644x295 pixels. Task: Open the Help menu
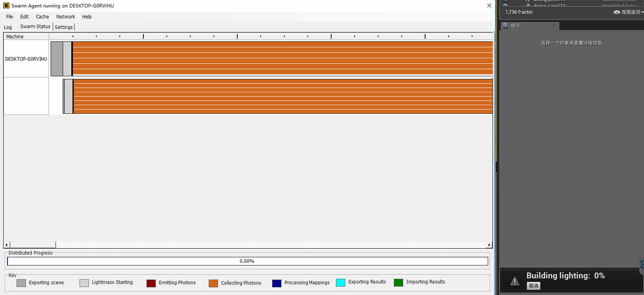[87, 17]
